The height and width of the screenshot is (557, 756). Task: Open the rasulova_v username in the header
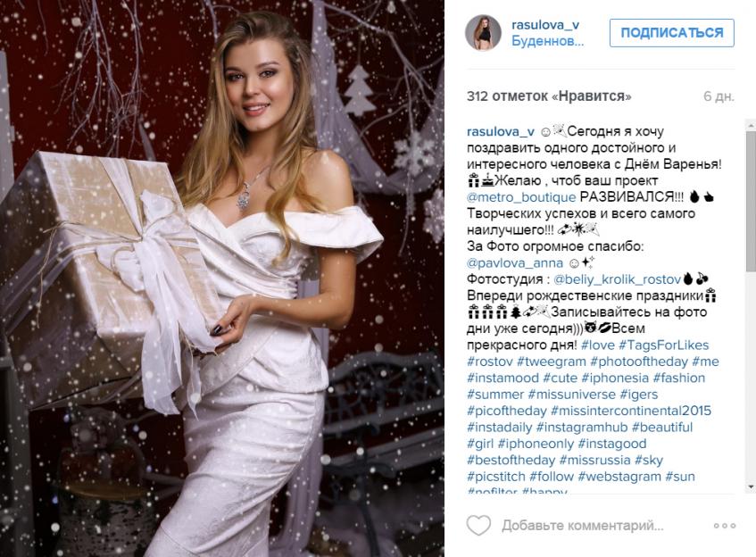[x=545, y=25]
